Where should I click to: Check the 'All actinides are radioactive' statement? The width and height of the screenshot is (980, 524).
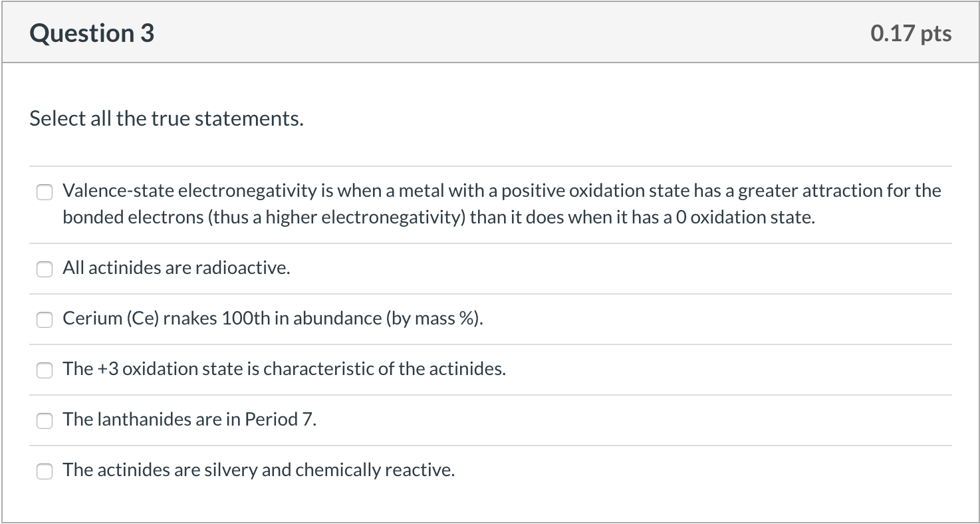45,269
